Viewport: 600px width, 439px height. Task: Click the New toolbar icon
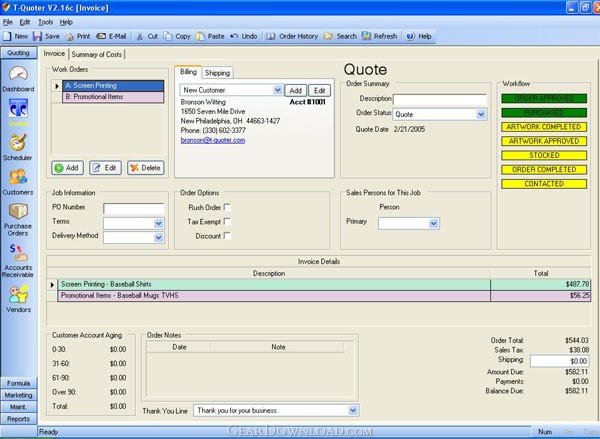[x=8, y=36]
